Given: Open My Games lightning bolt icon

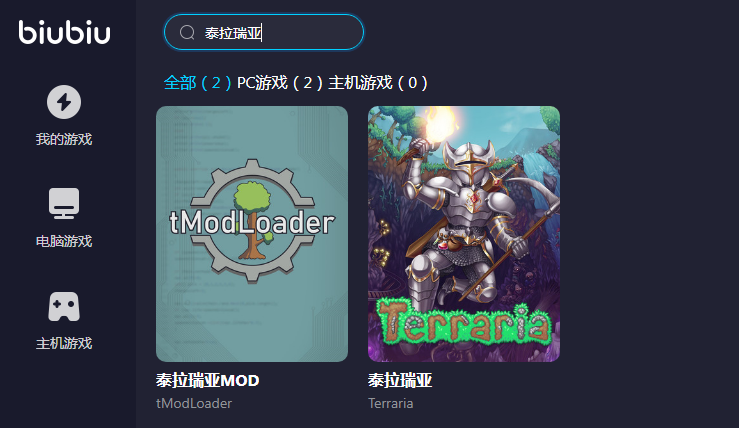Looking at the screenshot, I should 64,102.
